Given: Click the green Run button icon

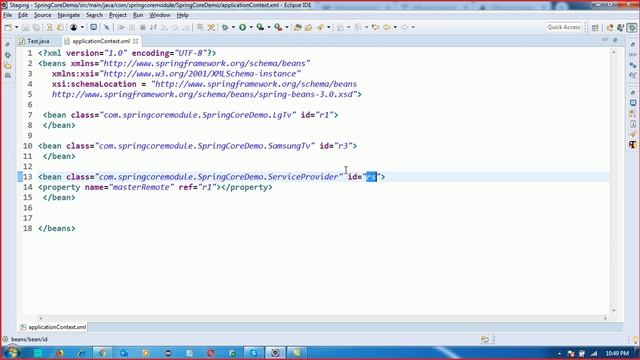Looking at the screenshot, I should (242, 27).
